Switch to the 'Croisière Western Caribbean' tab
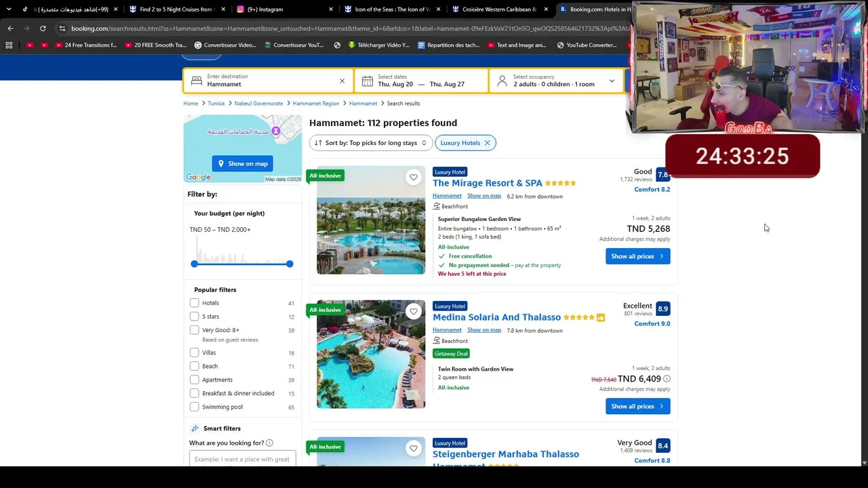This screenshot has width=868, height=488. click(500, 9)
